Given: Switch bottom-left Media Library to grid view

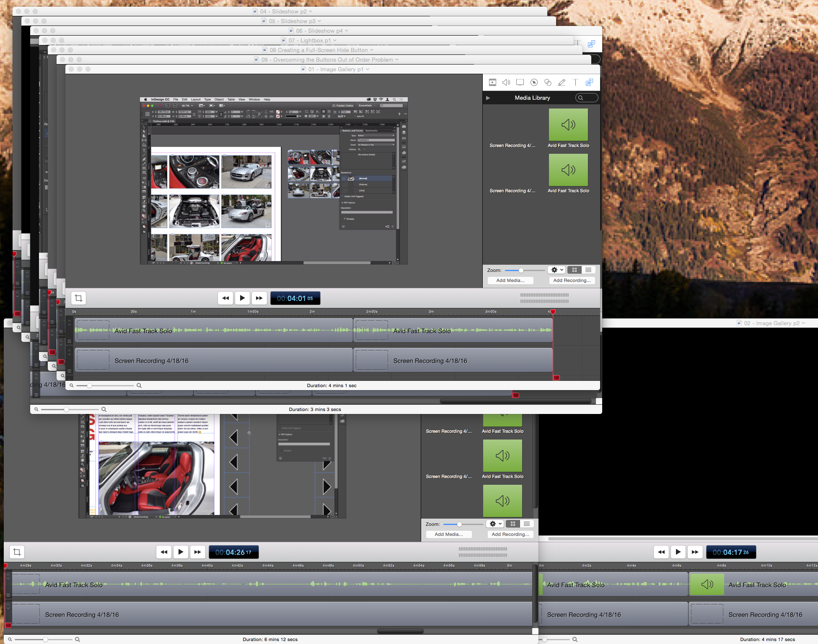Looking at the screenshot, I should tap(513, 524).
